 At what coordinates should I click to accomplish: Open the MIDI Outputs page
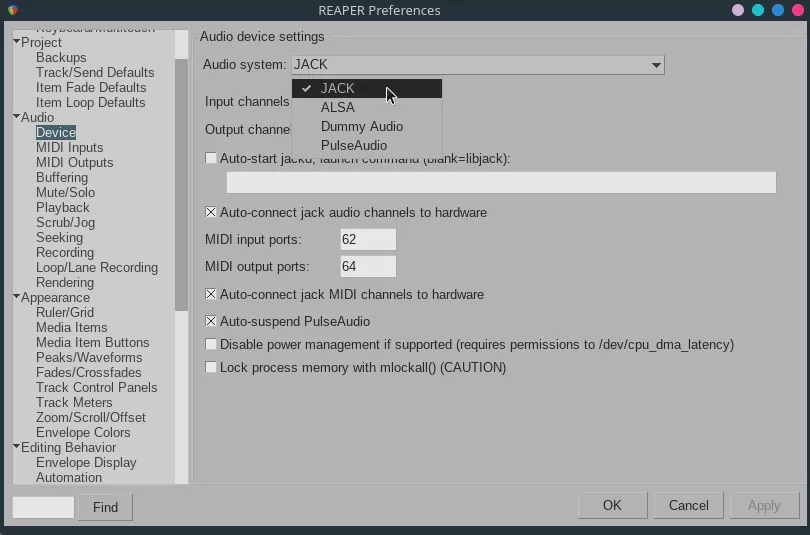click(74, 162)
